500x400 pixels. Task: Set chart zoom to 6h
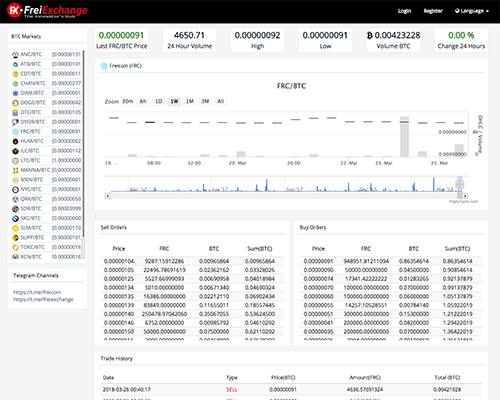[143, 101]
